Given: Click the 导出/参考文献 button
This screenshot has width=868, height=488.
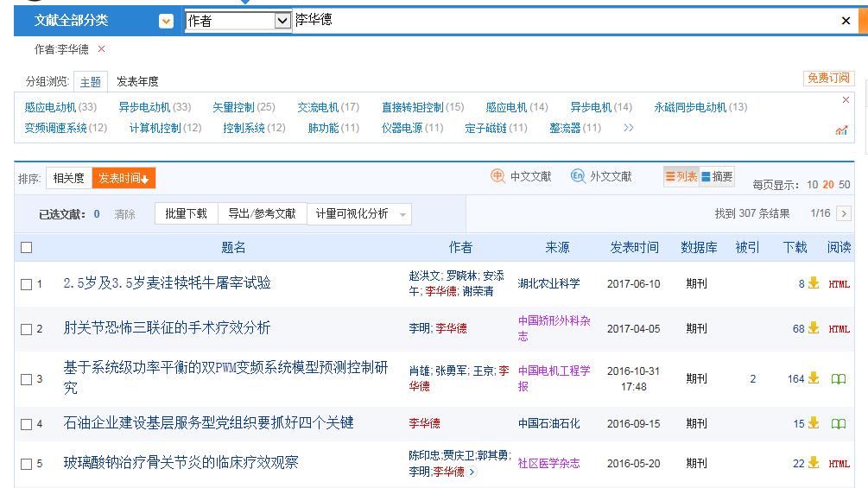Looking at the screenshot, I should click(x=263, y=213).
